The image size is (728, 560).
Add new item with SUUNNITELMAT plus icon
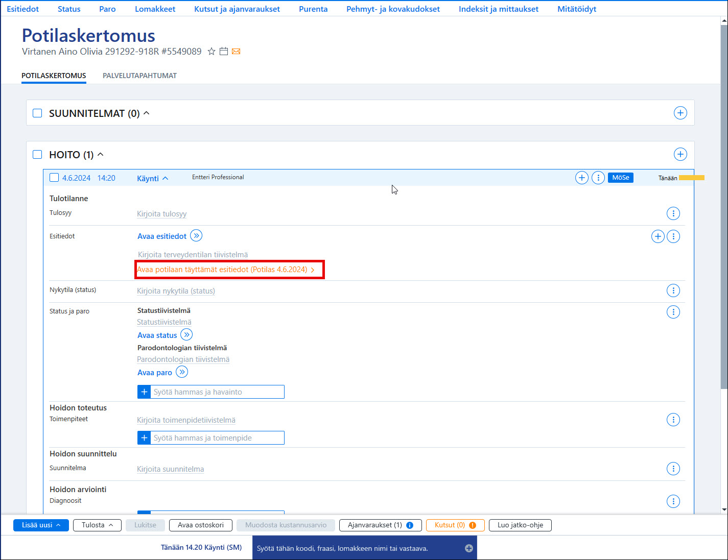[x=680, y=113]
